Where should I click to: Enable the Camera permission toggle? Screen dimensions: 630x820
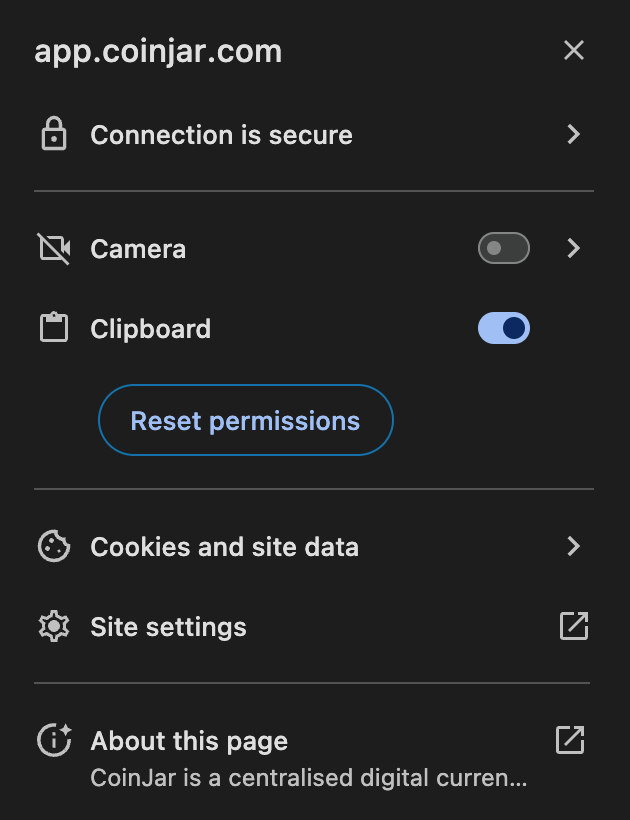503,248
